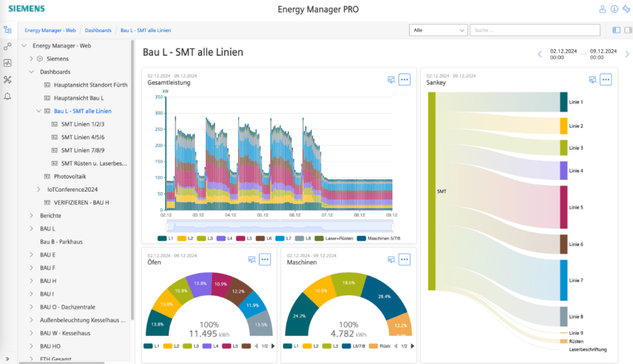Expand the Berichte tree node
The height and width of the screenshot is (364, 633).
[x=32, y=216]
